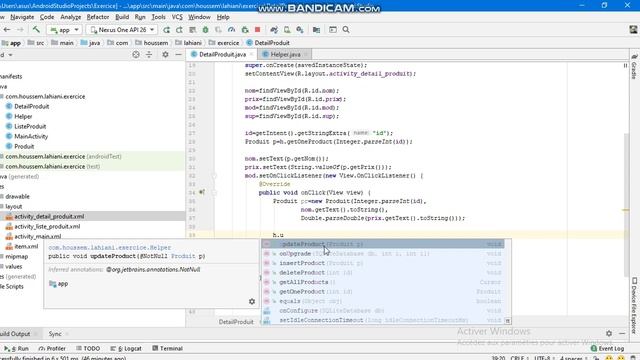Click the Make Project hammer icon

(x=36, y=30)
